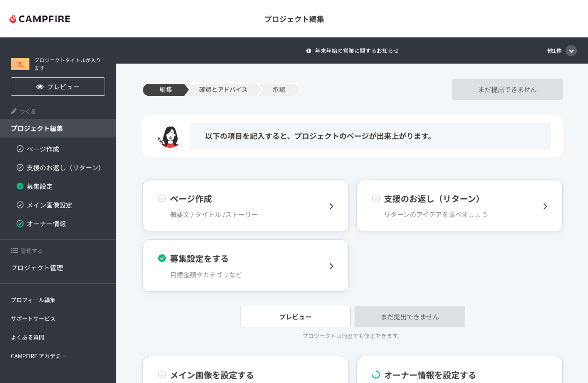The height and width of the screenshot is (383, 588).
Task: Open ページ作成 card using its chevron arrow
Action: click(x=331, y=206)
